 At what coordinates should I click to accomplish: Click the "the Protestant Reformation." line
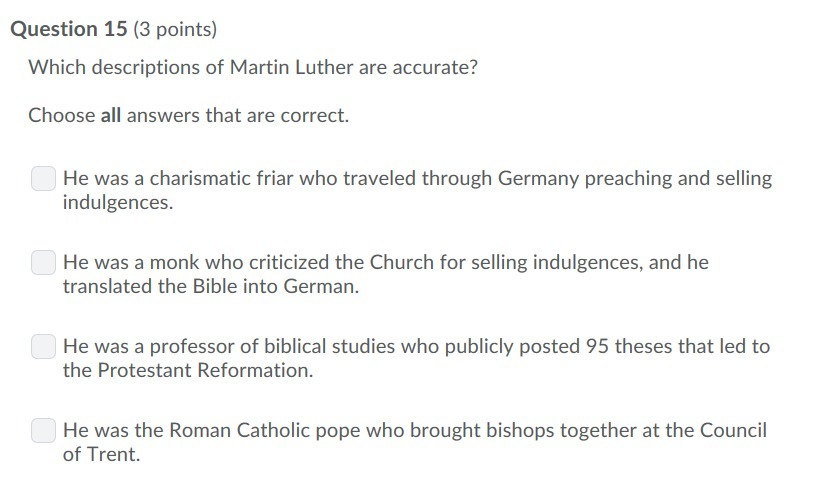(188, 371)
